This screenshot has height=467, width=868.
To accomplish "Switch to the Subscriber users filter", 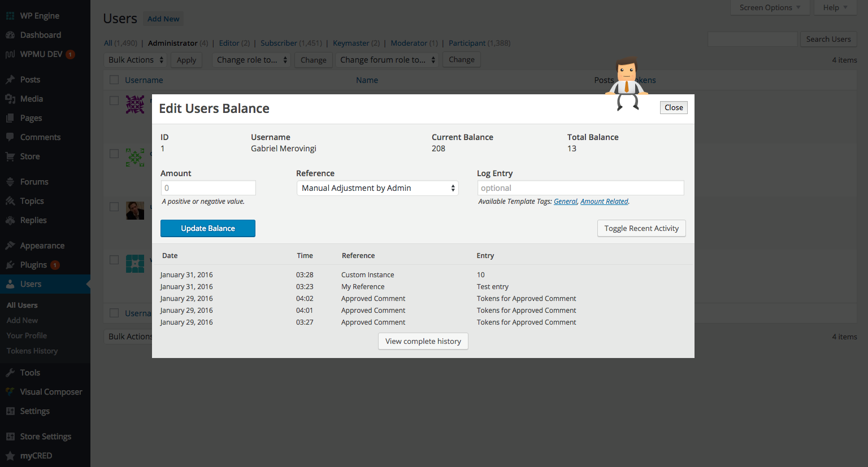I will [x=279, y=43].
